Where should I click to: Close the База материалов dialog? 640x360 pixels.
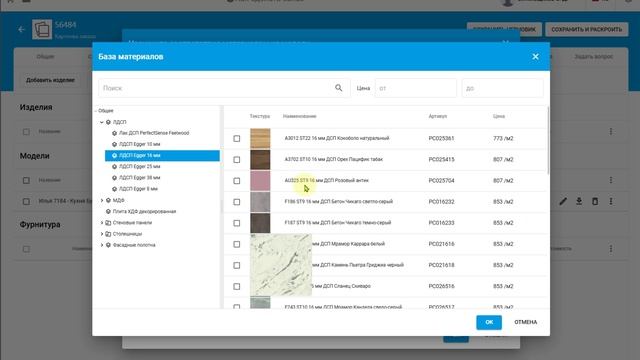click(x=536, y=57)
